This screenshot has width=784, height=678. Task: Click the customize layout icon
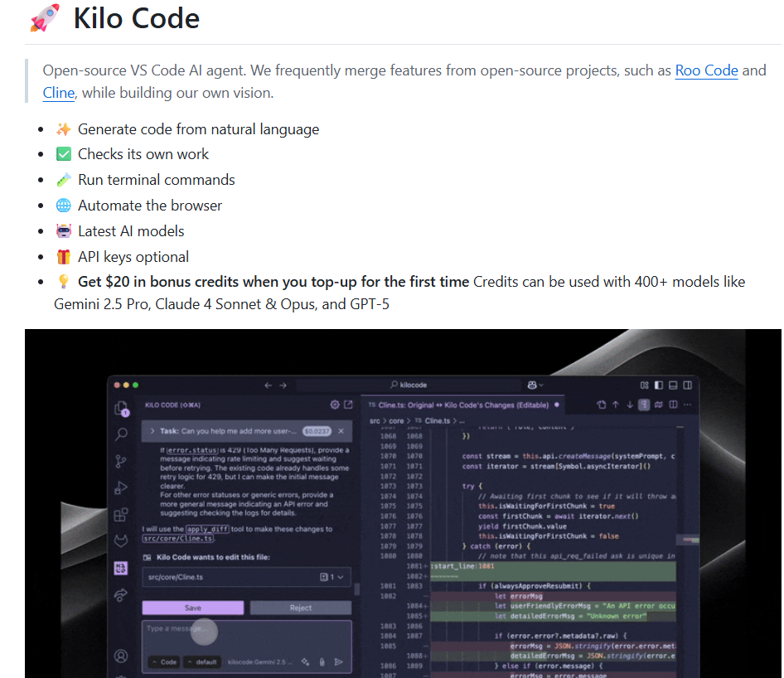[x=645, y=385]
